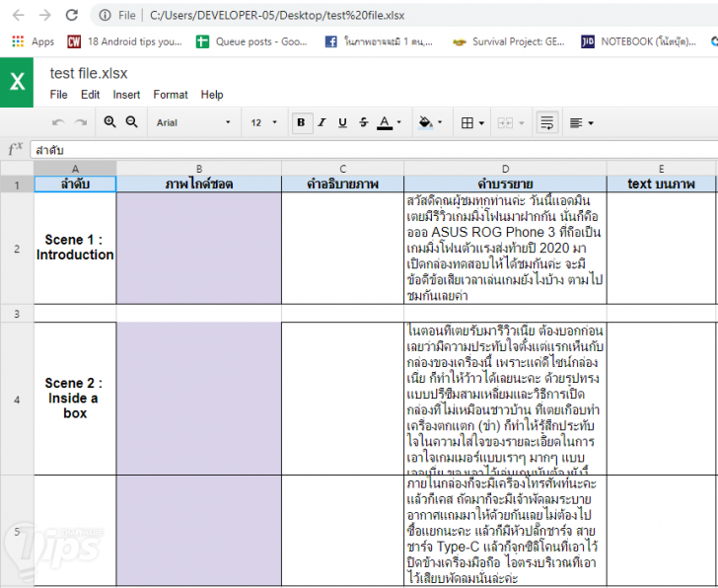Image resolution: width=718 pixels, height=588 pixels.
Task: Click the merge cells icon
Action: coord(506,122)
